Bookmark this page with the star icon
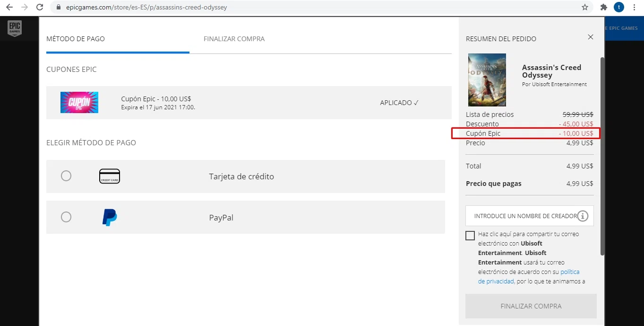This screenshot has width=644, height=326. coord(585,8)
